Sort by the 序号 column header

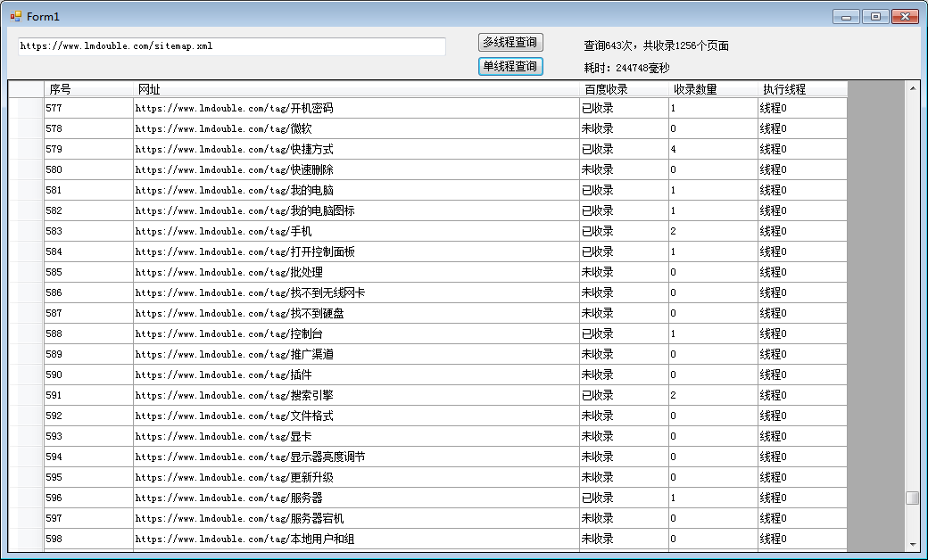click(x=88, y=89)
